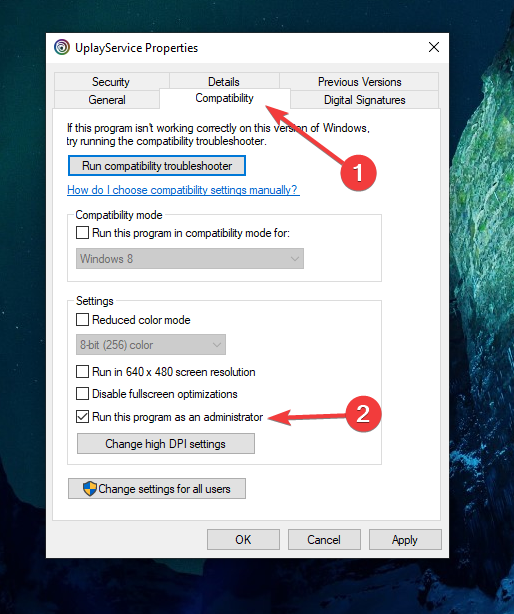Uncheck Run this program as an administrator

[x=82, y=417]
